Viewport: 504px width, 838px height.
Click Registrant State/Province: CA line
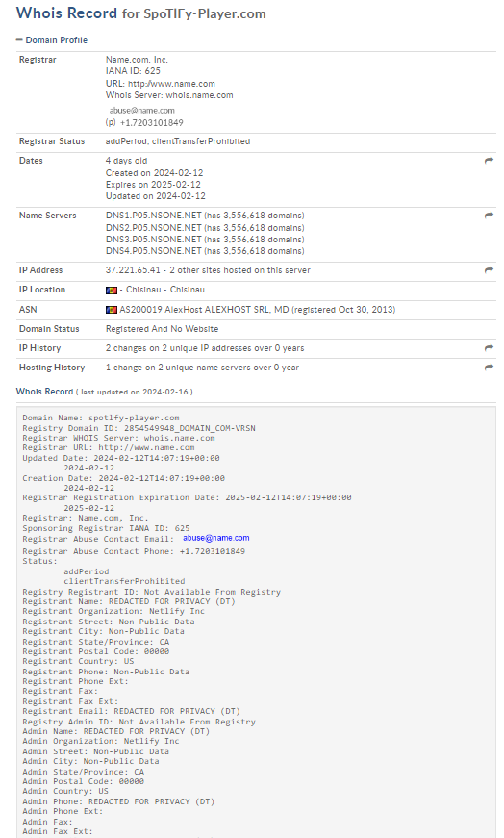(x=95, y=642)
